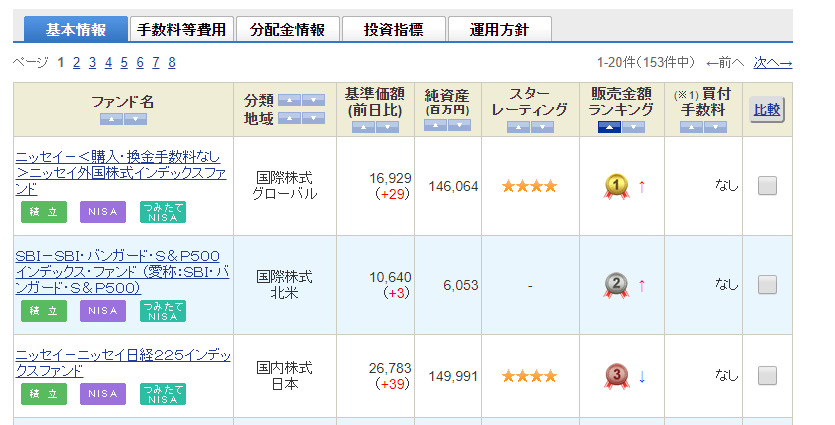
Task: Click 基準価額 value 26,783
Action: pyautogui.click(x=390, y=368)
